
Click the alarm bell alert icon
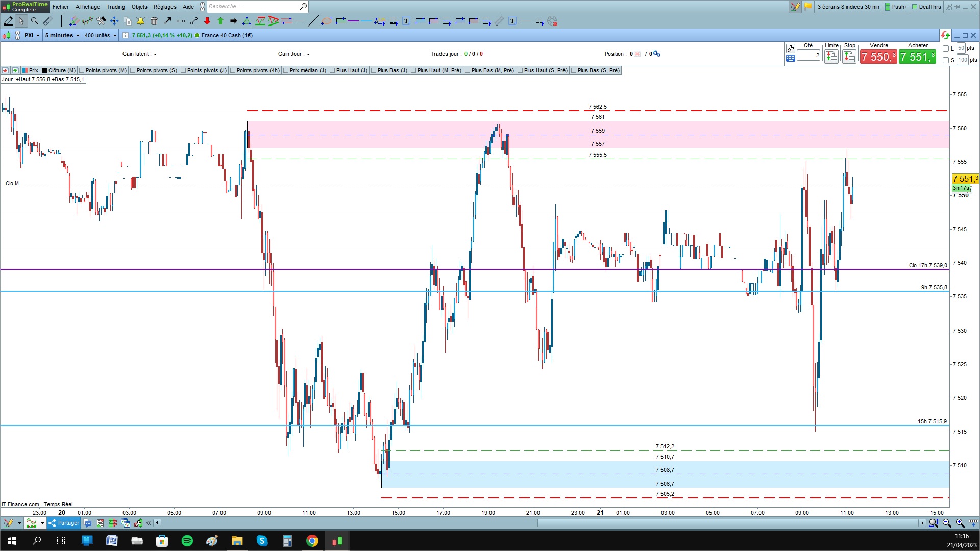click(140, 21)
